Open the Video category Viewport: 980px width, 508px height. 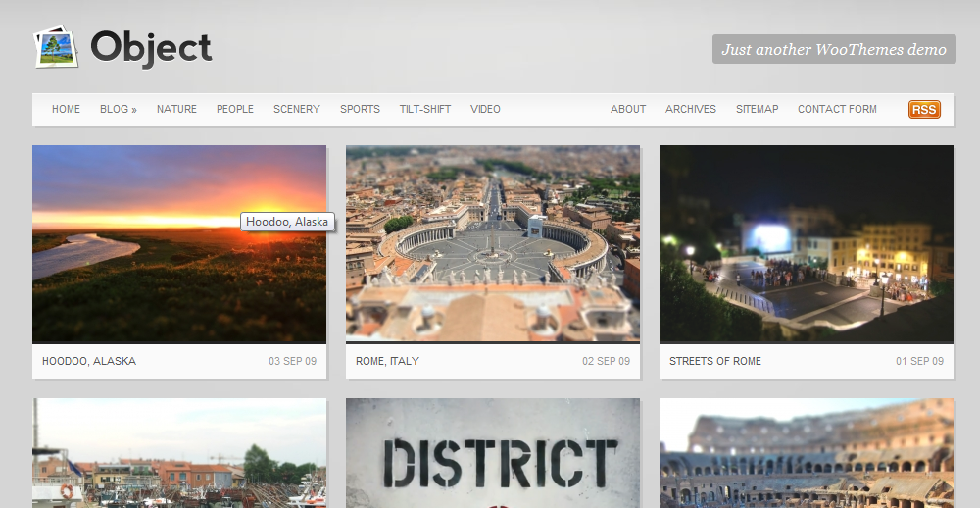486,109
